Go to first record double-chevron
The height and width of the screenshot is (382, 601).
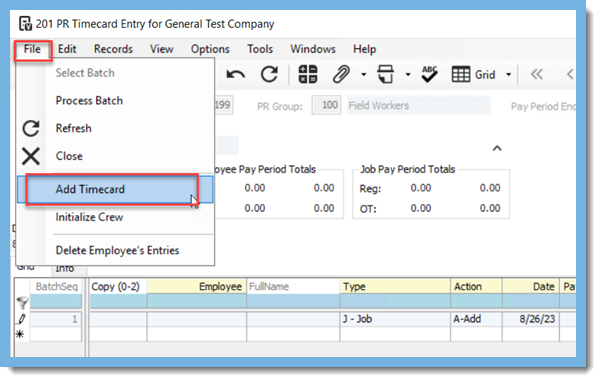(537, 74)
